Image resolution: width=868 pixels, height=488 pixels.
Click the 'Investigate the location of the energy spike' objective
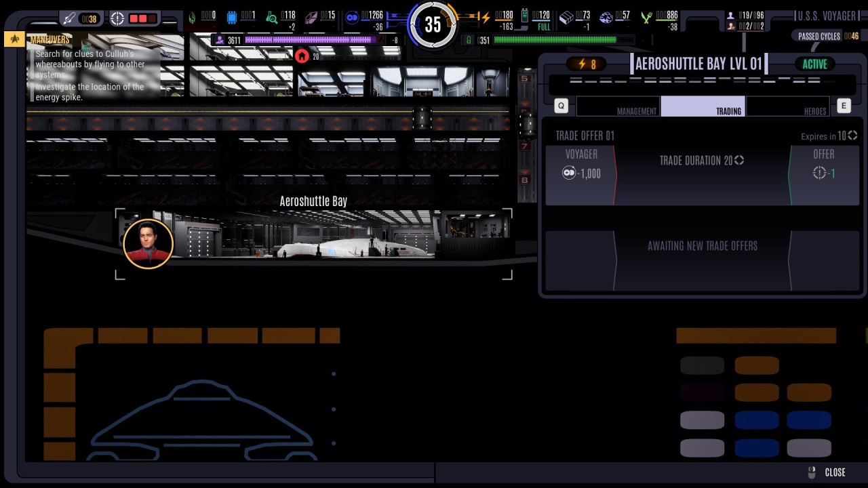[90, 92]
